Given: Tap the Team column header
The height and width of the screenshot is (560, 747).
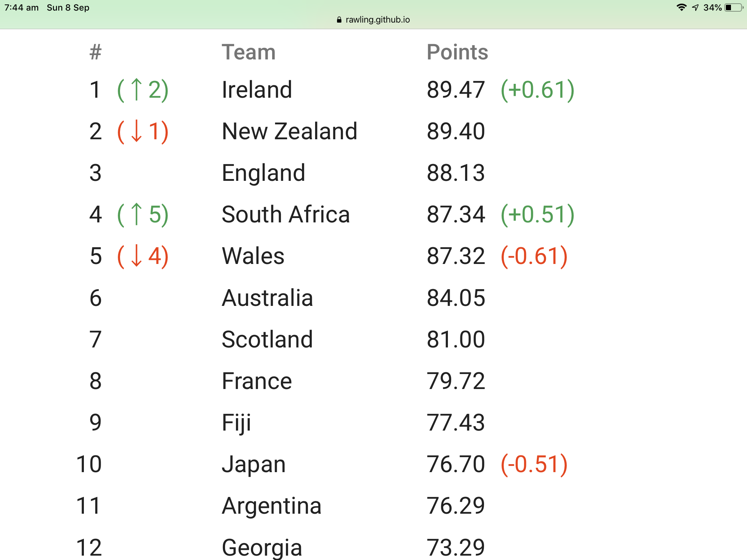Looking at the screenshot, I should pyautogui.click(x=248, y=52).
